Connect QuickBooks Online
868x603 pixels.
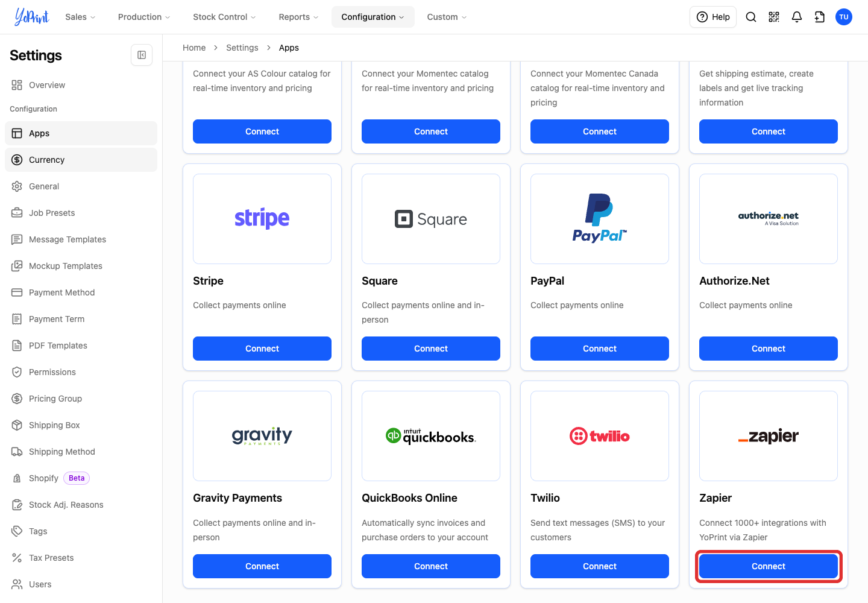click(431, 566)
